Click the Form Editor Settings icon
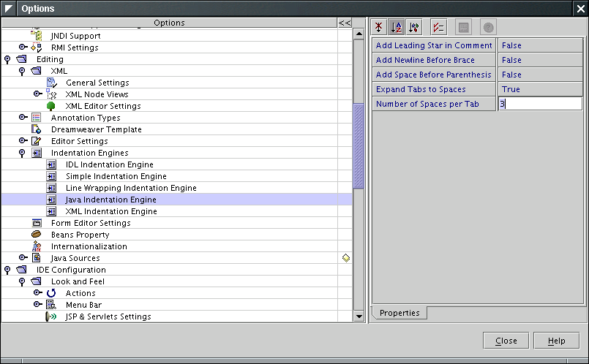 37,223
